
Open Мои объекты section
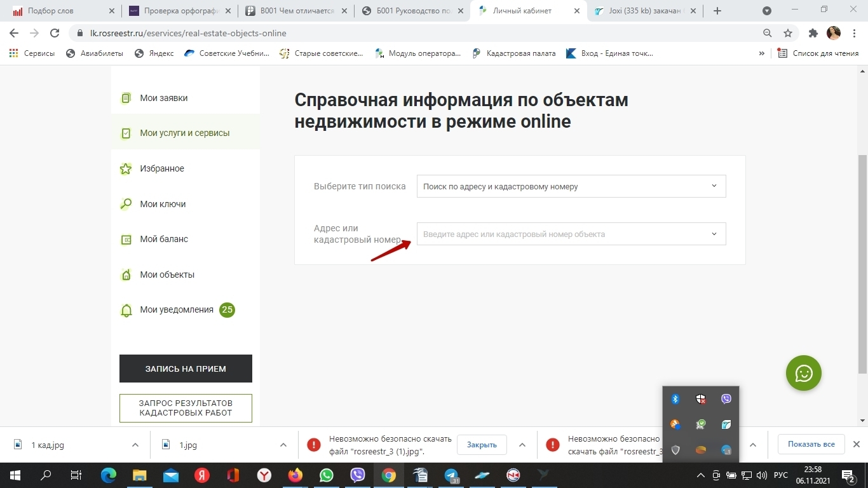tap(167, 274)
